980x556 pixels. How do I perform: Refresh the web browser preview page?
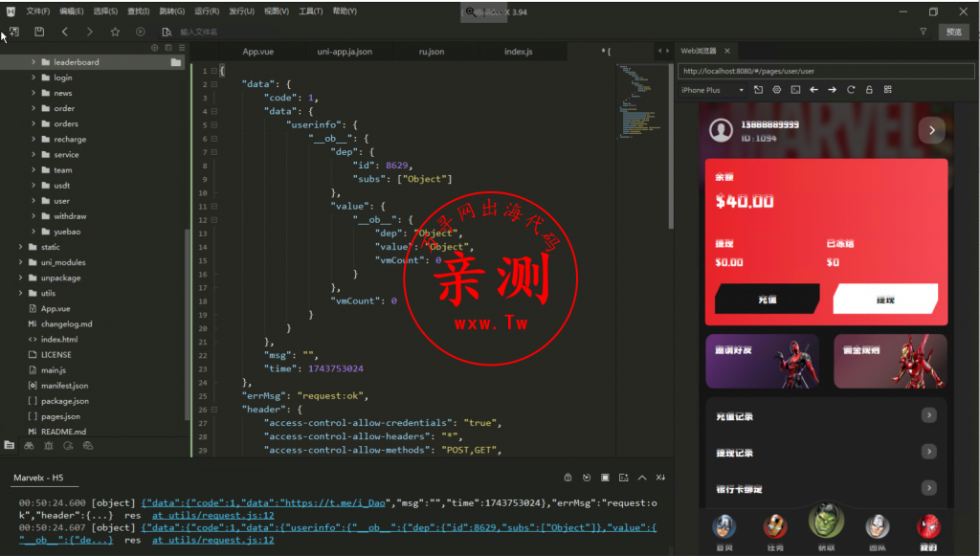pos(851,90)
